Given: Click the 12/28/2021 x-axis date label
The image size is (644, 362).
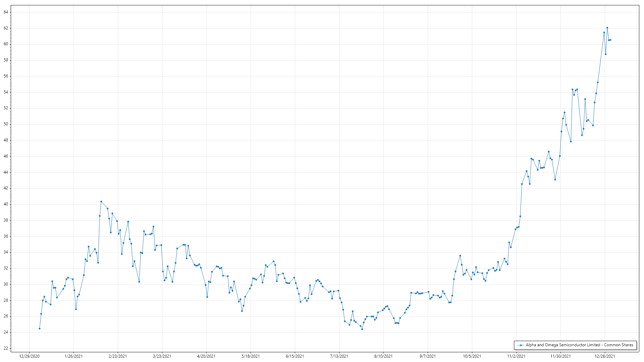Looking at the screenshot, I should click(605, 356).
